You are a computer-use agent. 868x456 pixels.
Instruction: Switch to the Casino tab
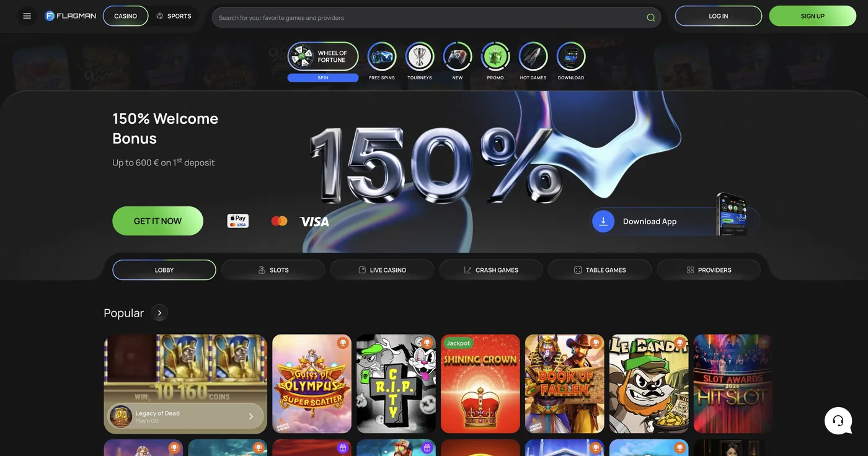point(125,16)
